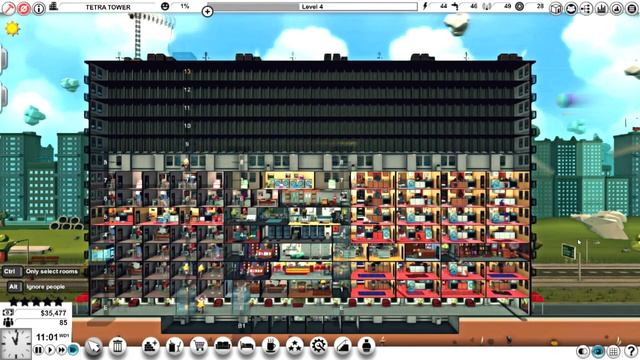Viewport: 640px width, 360px height.
Task: Open the round badge icon beside the skyline icon
Action: point(616,9)
